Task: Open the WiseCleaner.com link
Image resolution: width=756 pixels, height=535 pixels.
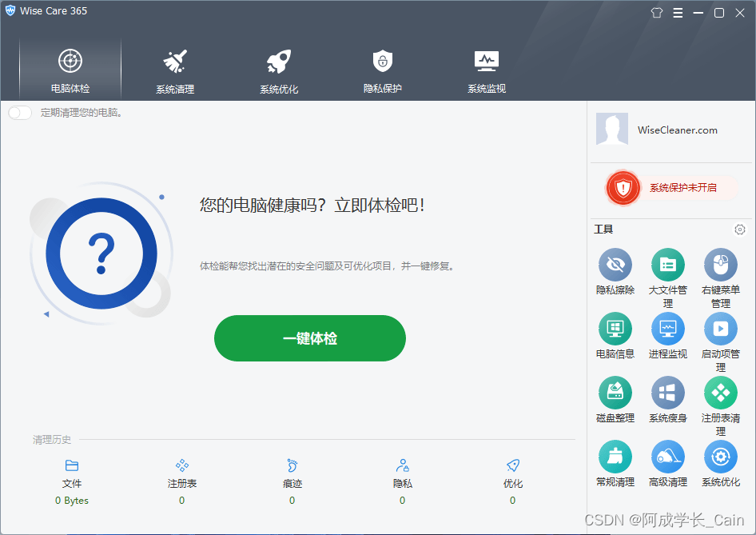Action: tap(678, 130)
